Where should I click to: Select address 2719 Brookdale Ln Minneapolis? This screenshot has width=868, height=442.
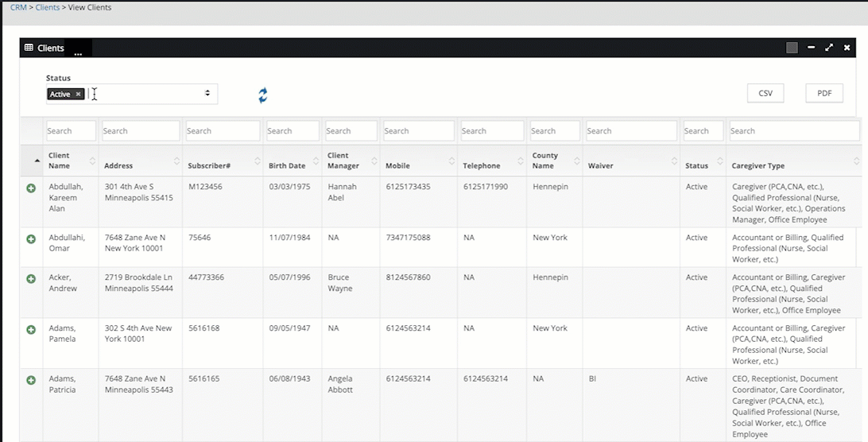pos(139,282)
